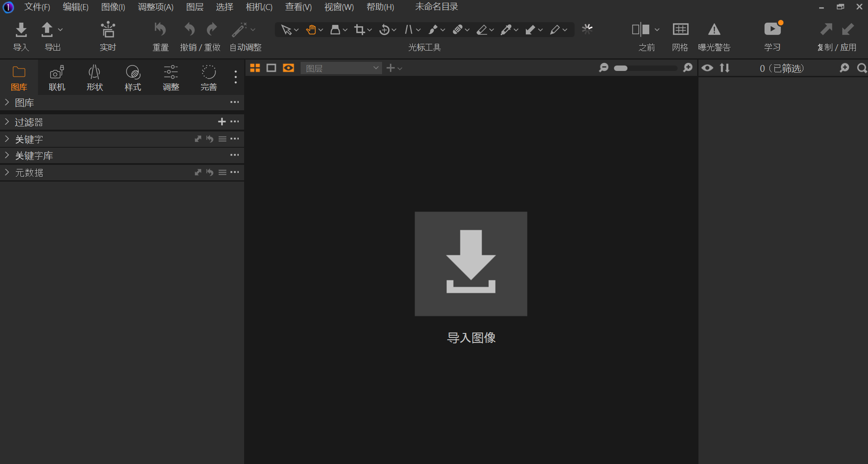This screenshot has height=464, width=868.
Task: Toggle the orange proofing eye icon
Action: click(288, 68)
